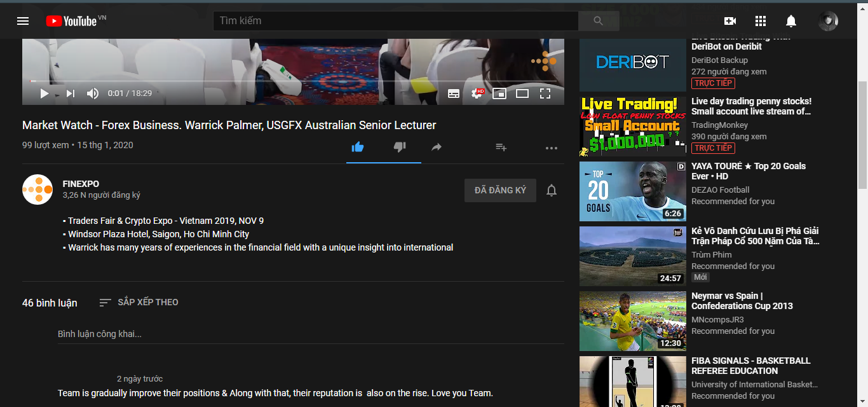
Task: Activate the miniplayer
Action: (x=499, y=93)
